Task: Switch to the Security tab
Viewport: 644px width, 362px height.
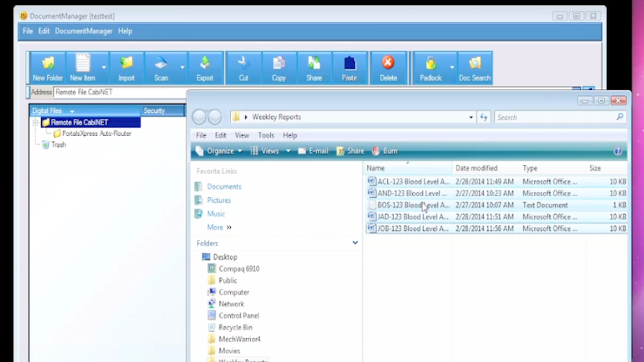Action: [x=162, y=111]
